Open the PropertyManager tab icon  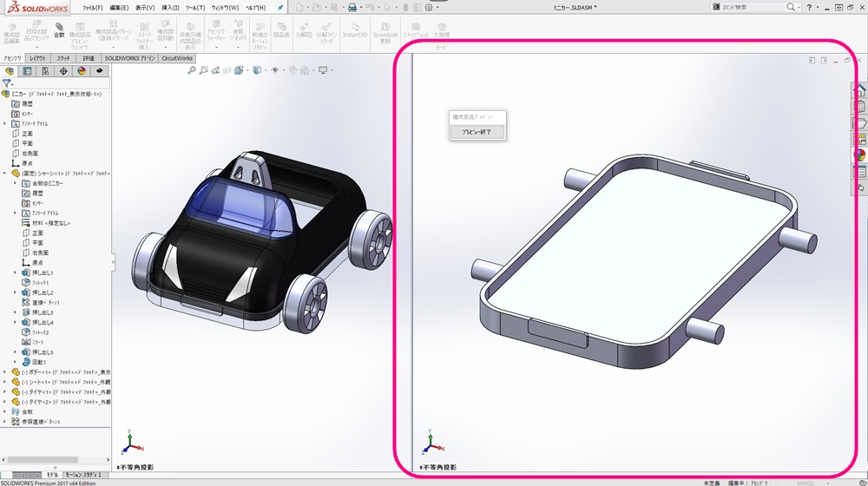point(28,71)
